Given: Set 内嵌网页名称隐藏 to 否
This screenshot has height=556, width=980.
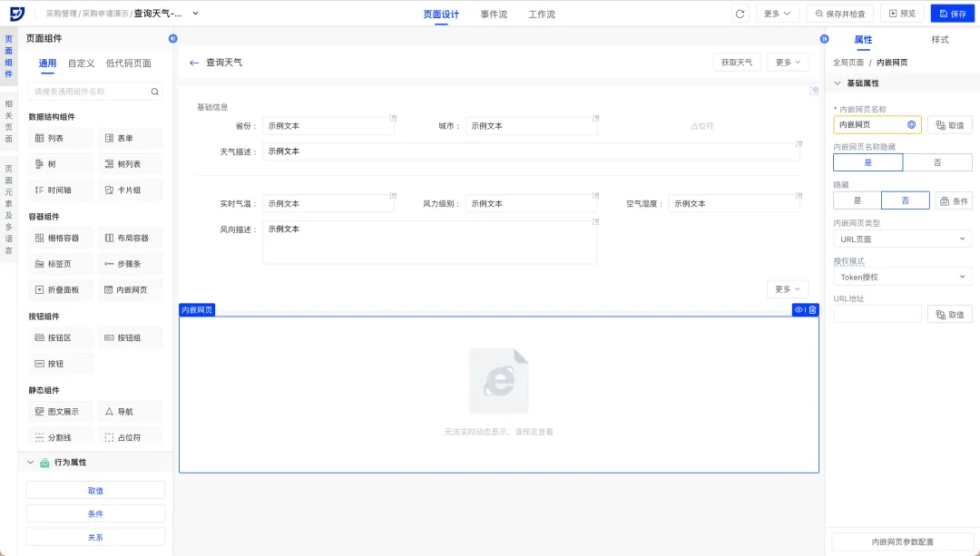Looking at the screenshot, I should click(x=937, y=162).
